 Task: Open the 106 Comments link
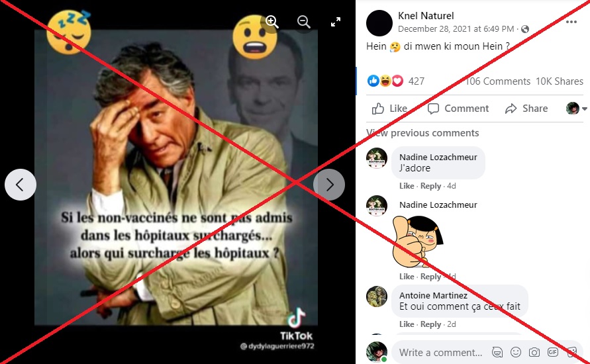(x=497, y=81)
